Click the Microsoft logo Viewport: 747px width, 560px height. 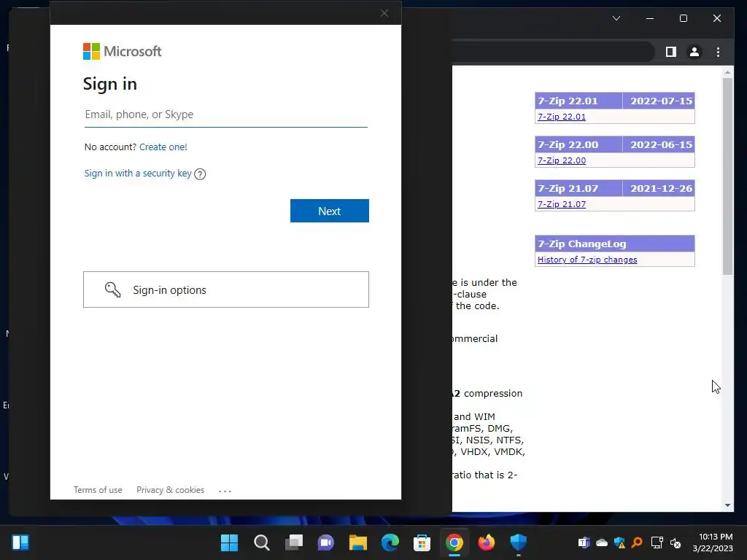tap(123, 52)
